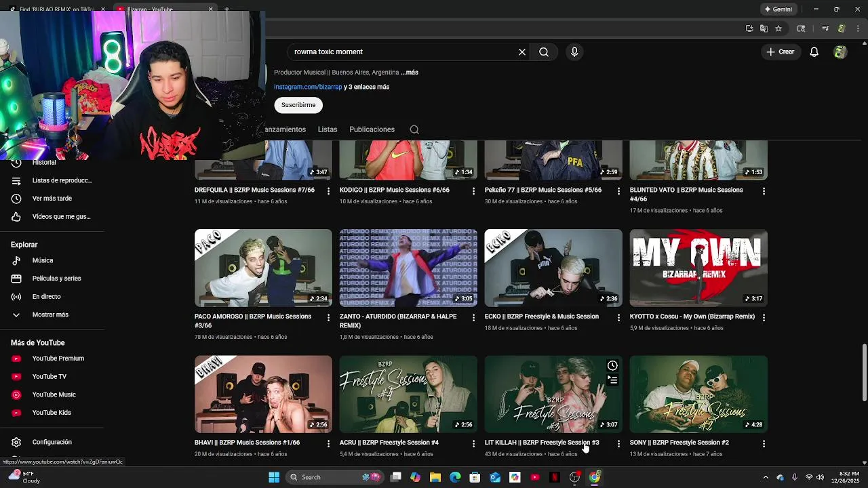Viewport: 868px width, 488px height.
Task: Play ZANTO ATURDIDO remix thumbnail
Action: tap(408, 268)
